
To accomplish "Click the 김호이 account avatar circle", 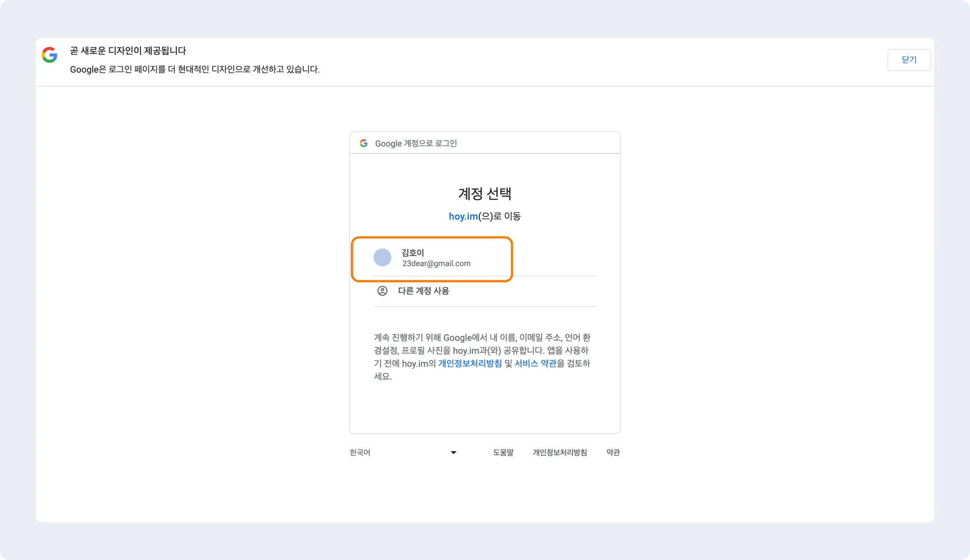I will coord(382,258).
